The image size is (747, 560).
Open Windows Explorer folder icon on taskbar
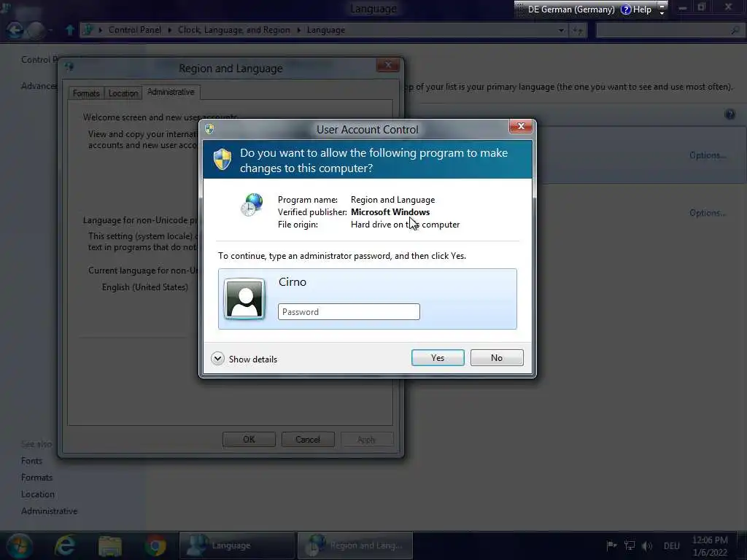click(x=110, y=545)
